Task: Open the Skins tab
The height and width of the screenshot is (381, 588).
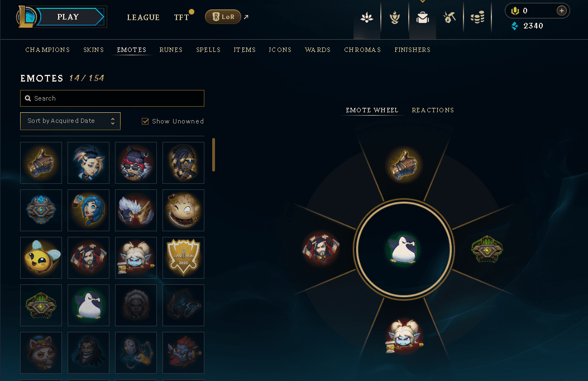Action: point(93,50)
